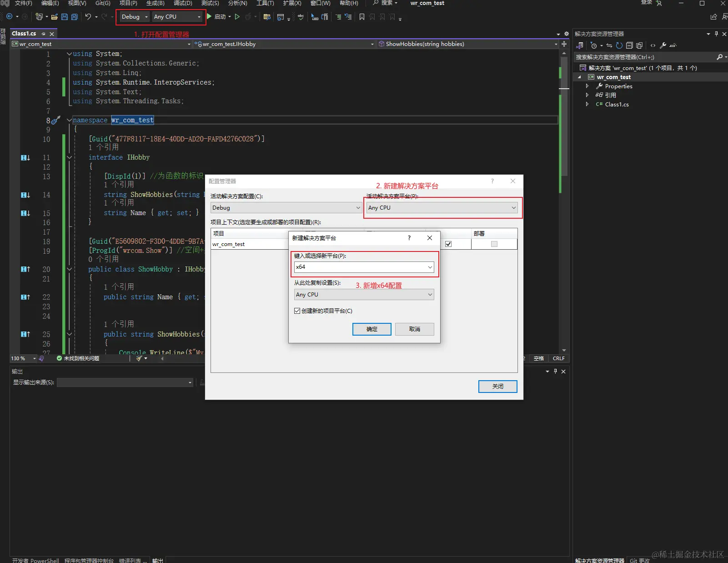Open the 生成(B) build menu

tap(155, 3)
